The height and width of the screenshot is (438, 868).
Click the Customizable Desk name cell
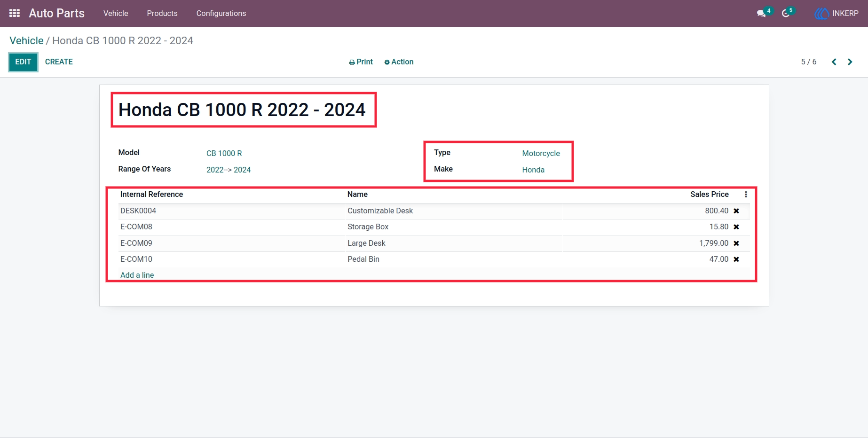(x=380, y=211)
